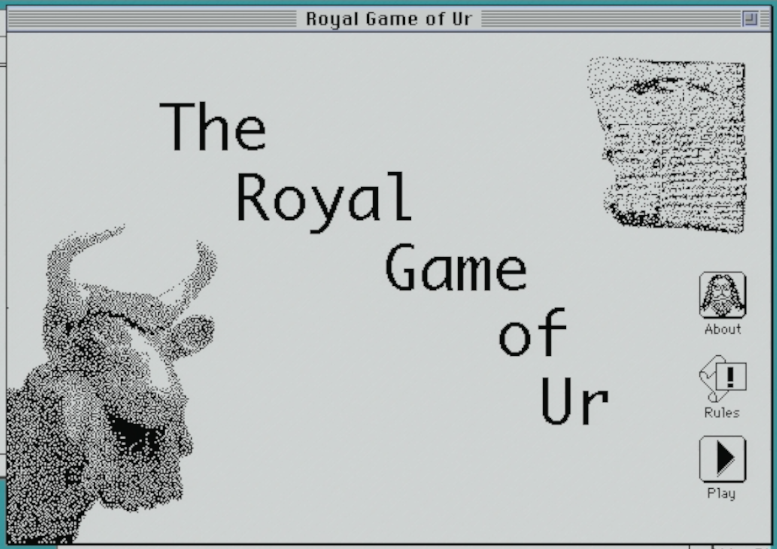Click the bull's right curved horn

[198, 270]
